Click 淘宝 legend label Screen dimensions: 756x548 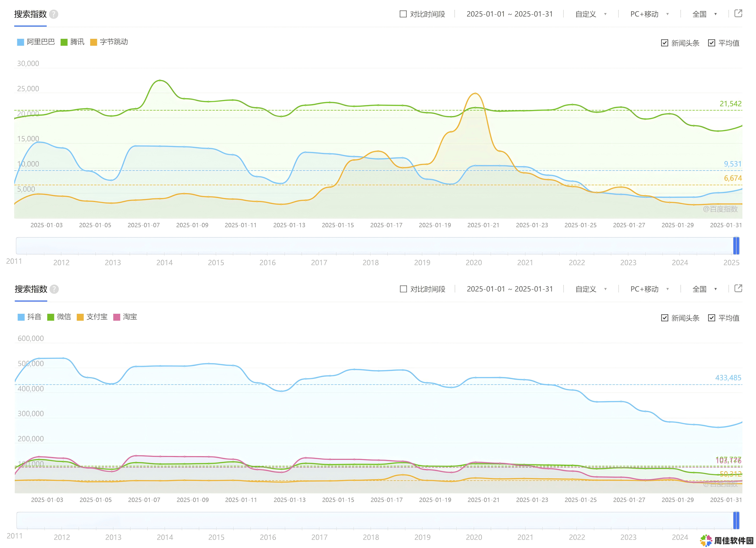point(130,317)
